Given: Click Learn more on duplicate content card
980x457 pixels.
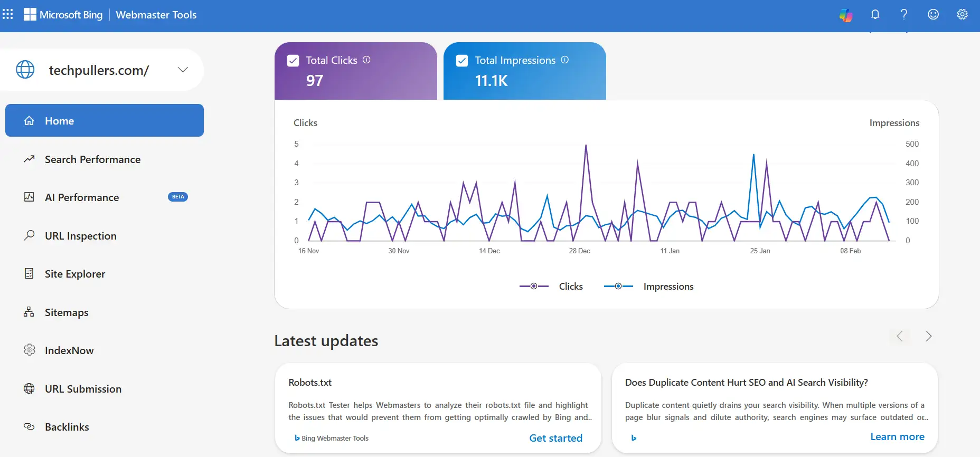Looking at the screenshot, I should click(897, 436).
